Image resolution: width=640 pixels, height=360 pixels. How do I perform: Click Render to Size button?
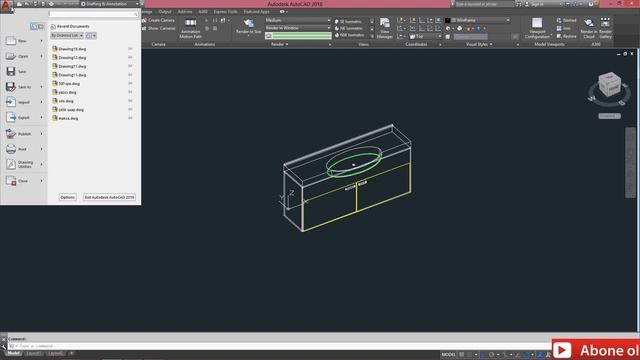tap(249, 27)
